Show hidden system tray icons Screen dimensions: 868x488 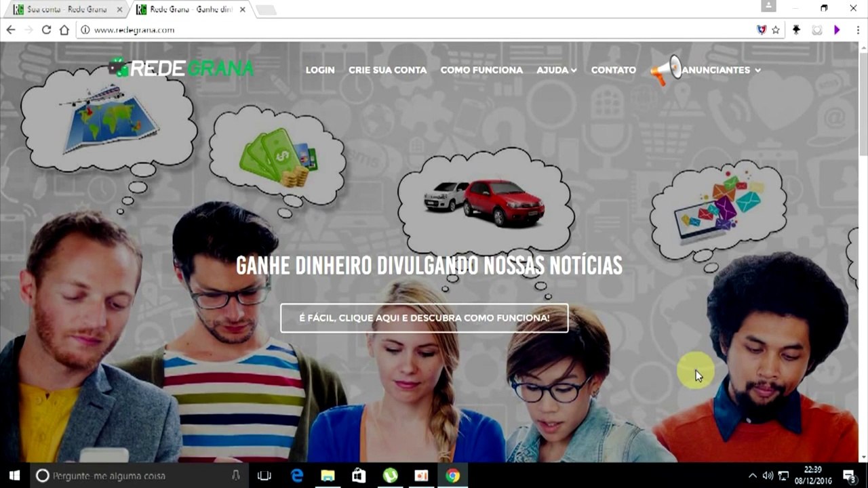[x=752, y=476]
